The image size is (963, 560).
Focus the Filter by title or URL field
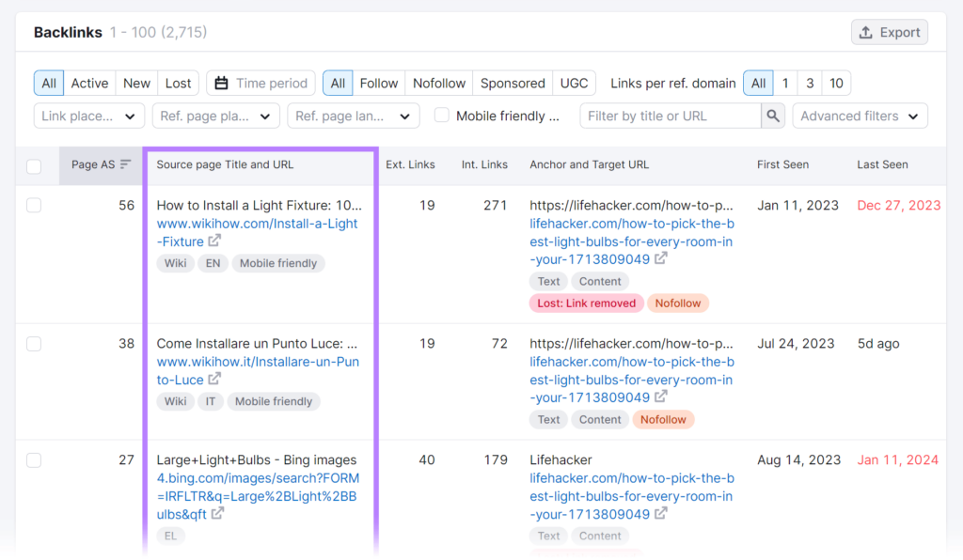[670, 116]
